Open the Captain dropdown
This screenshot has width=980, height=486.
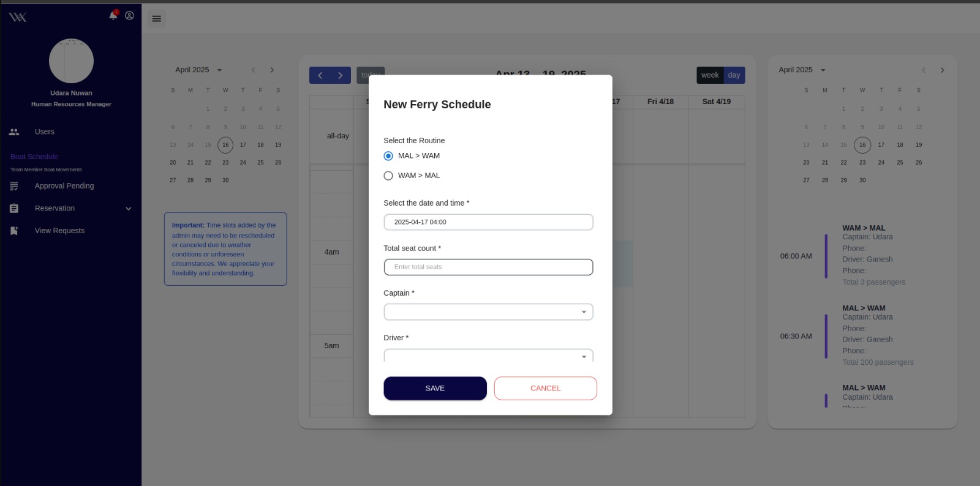click(488, 312)
